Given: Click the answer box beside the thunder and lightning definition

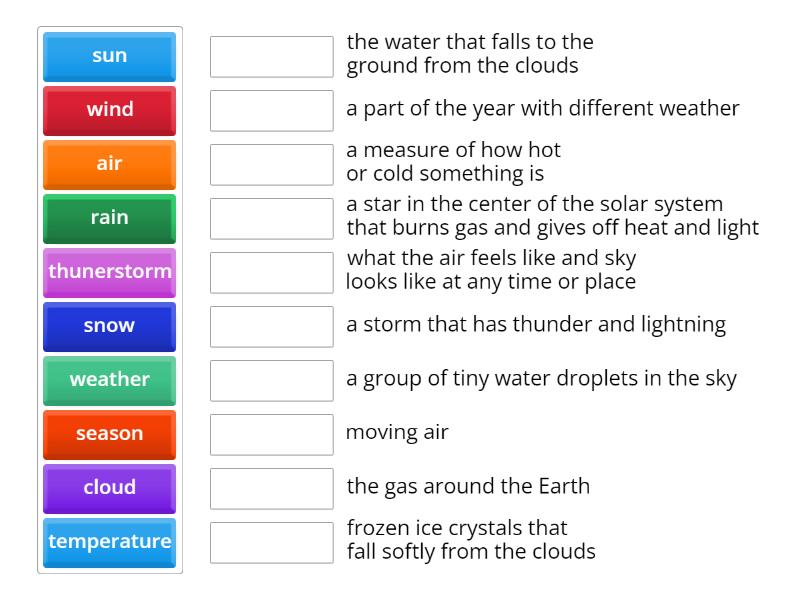Looking at the screenshot, I should click(x=271, y=326).
